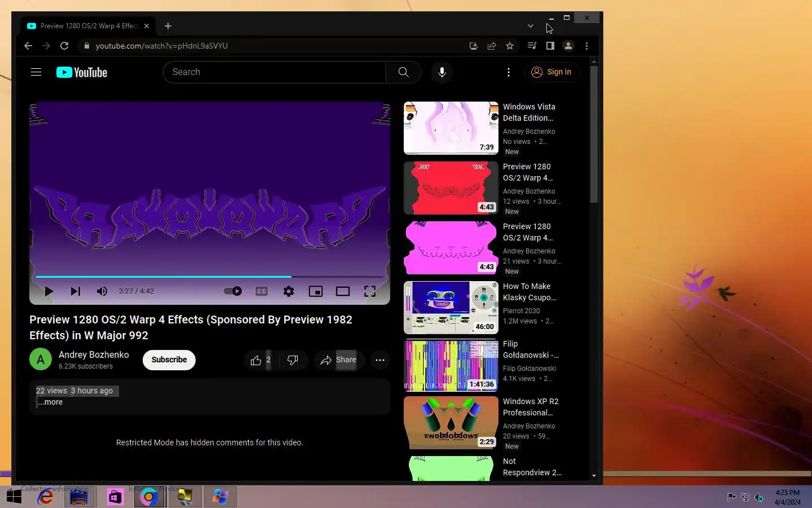Switch to theater mode
812x508 pixels.
click(343, 291)
